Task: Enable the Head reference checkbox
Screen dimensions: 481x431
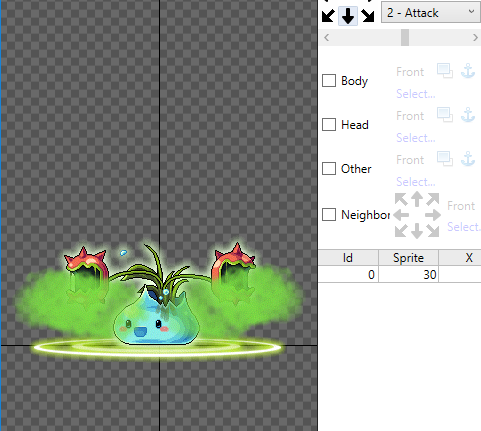Action: click(329, 125)
